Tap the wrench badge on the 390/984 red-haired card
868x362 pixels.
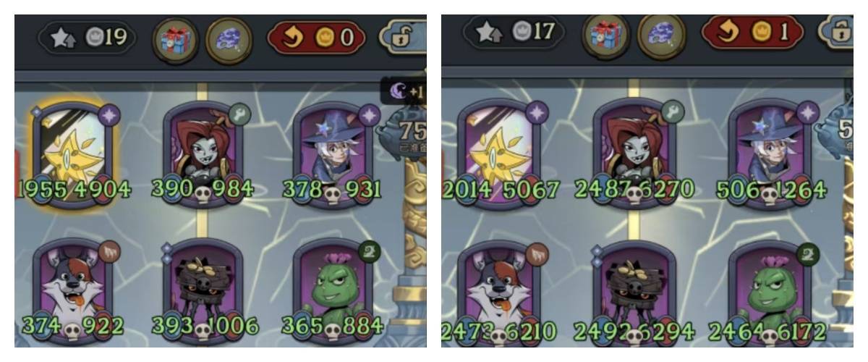click(241, 114)
